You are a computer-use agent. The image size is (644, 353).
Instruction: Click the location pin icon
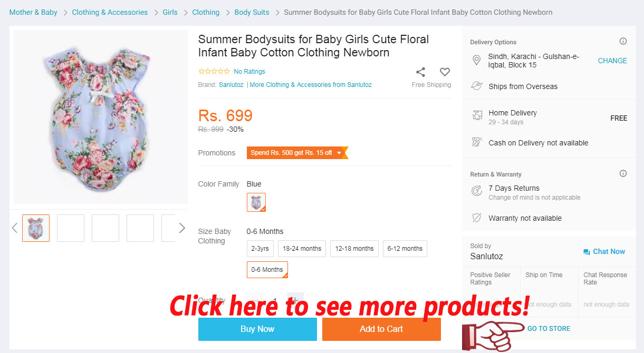tap(476, 61)
